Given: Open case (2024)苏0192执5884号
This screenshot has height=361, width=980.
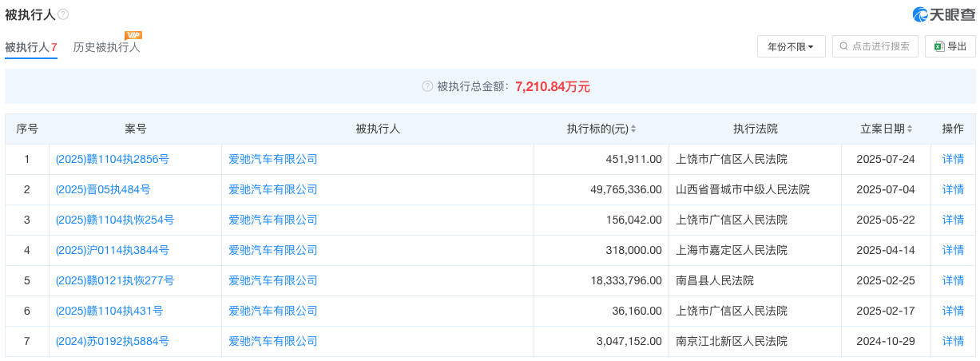Looking at the screenshot, I should tap(113, 341).
